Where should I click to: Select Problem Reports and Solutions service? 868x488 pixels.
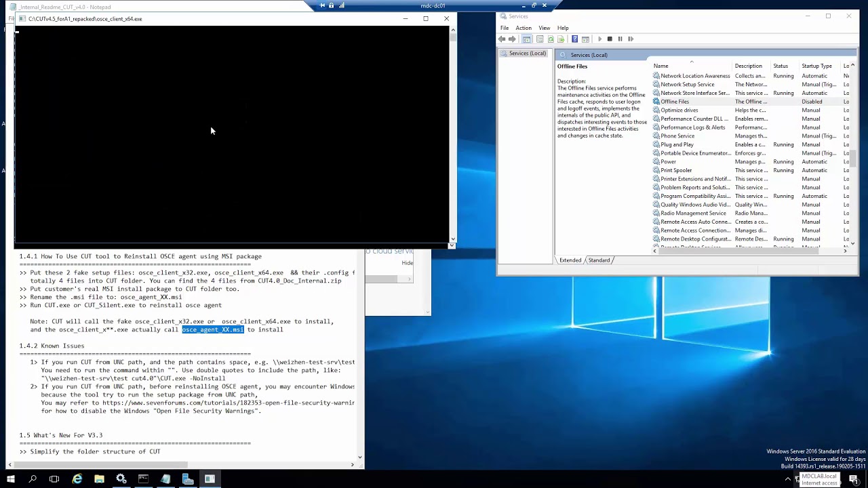(x=751, y=188)
